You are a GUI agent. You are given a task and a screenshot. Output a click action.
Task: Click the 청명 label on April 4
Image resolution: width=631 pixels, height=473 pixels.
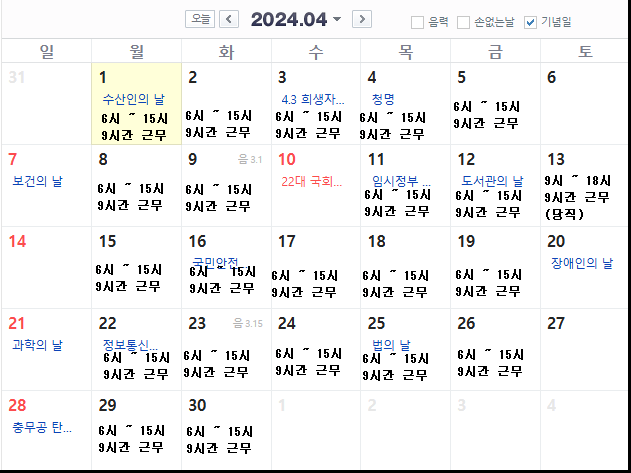pos(383,99)
